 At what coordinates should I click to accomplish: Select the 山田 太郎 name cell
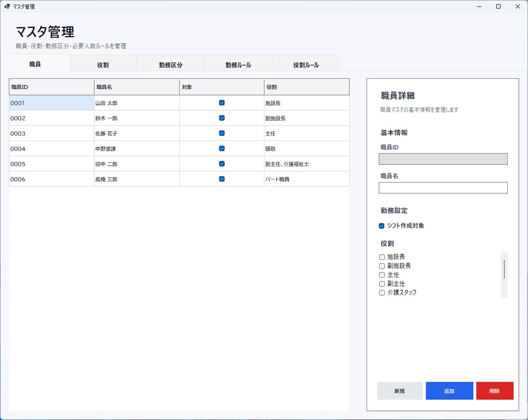coord(137,103)
